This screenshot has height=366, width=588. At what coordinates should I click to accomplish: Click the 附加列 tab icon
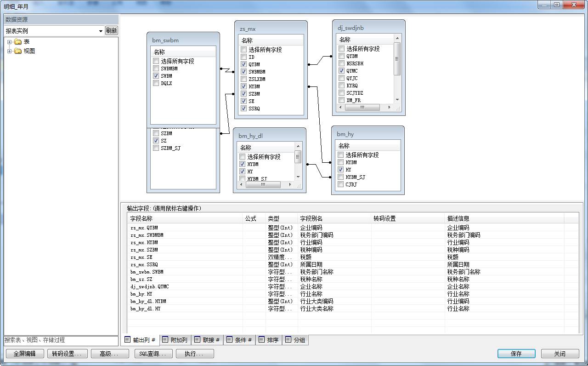click(x=165, y=340)
